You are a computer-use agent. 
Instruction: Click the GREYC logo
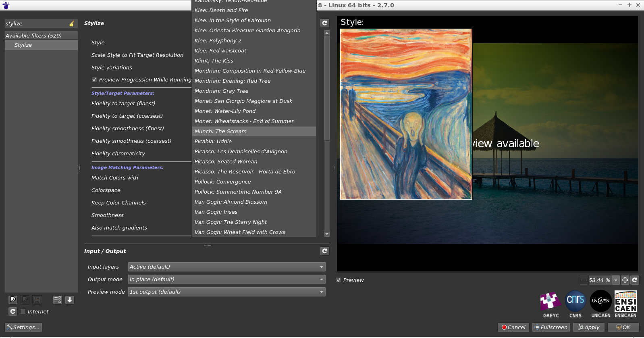(551, 305)
